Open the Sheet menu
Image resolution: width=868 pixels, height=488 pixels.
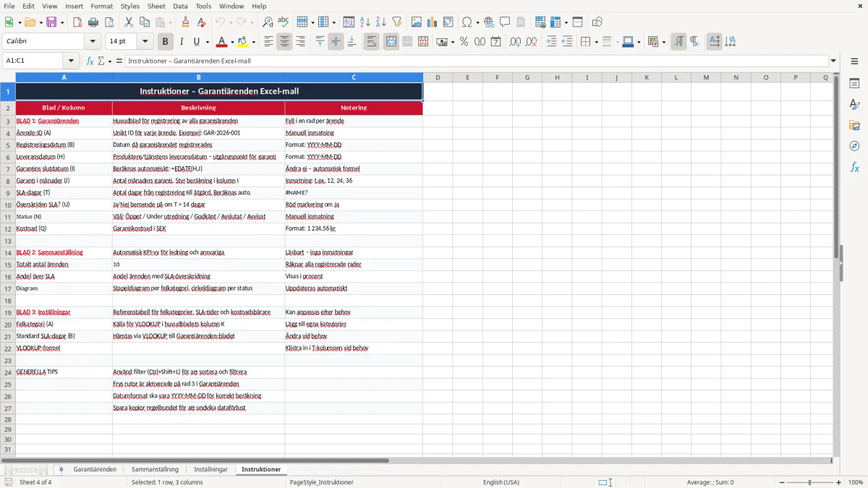tap(156, 6)
